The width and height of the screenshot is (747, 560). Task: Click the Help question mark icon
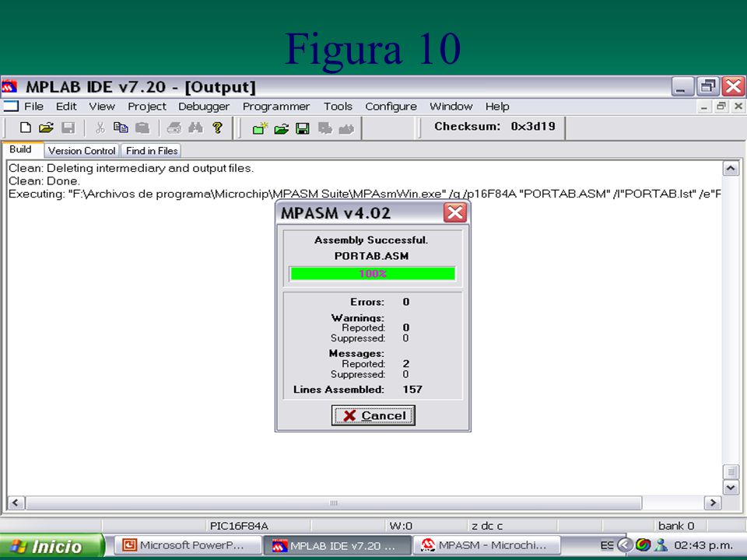217,128
